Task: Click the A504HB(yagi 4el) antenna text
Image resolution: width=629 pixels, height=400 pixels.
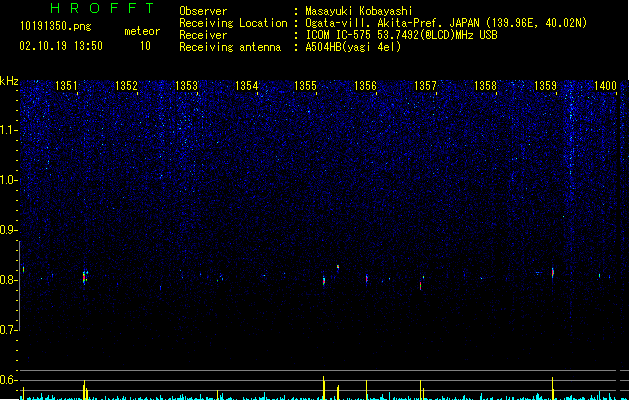Action: tap(353, 47)
